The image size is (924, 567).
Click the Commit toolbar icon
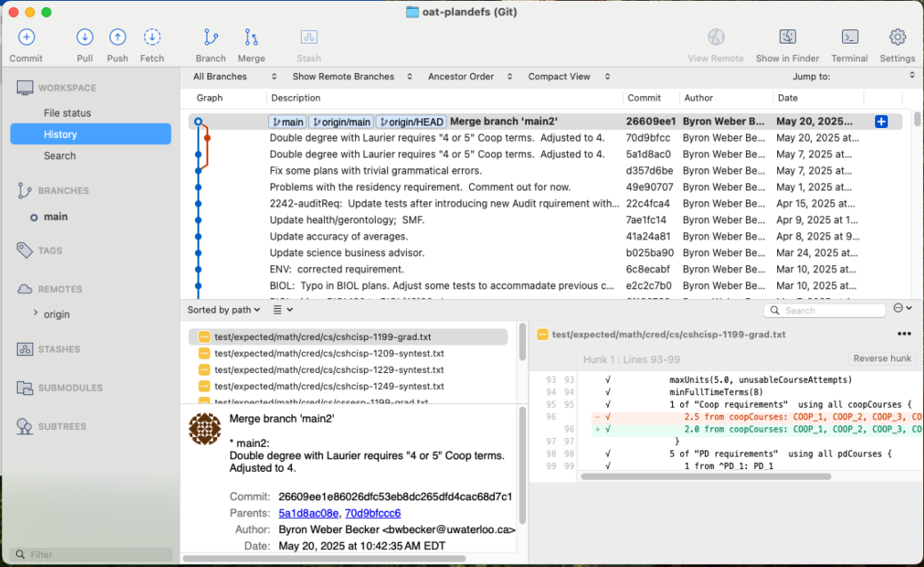coord(27,37)
